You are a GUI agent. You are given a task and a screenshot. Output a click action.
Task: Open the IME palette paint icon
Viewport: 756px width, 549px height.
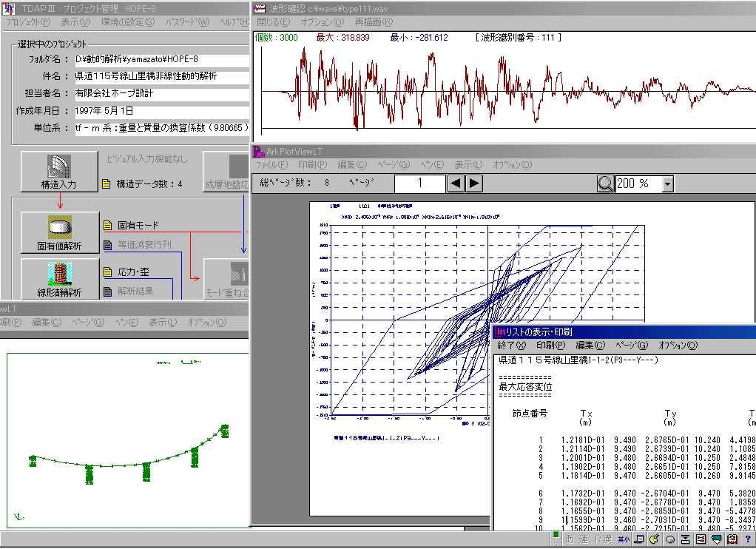point(654,539)
